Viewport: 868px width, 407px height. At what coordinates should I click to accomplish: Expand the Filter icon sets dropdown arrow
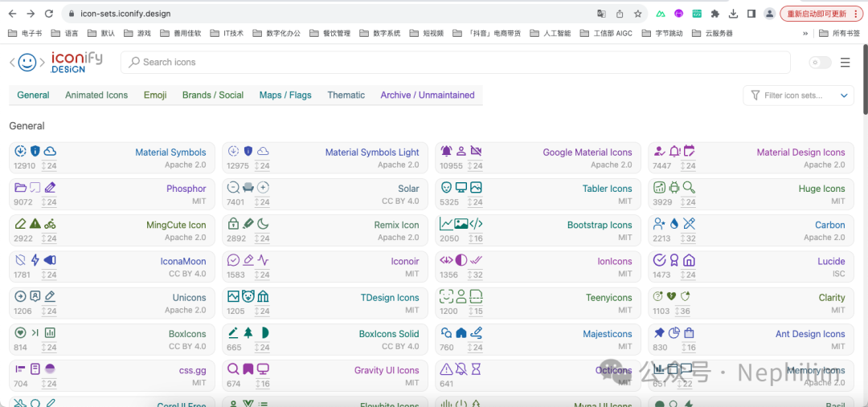844,96
